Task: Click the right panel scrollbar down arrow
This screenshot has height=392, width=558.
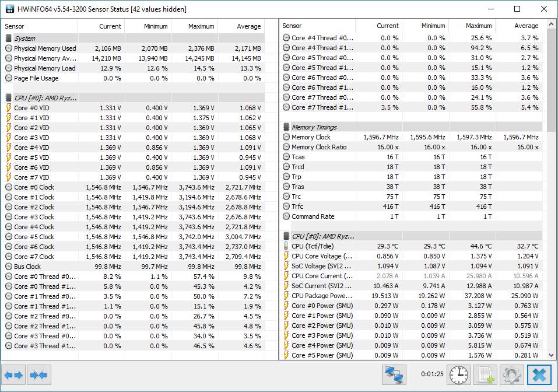Action: pyautogui.click(x=551, y=355)
